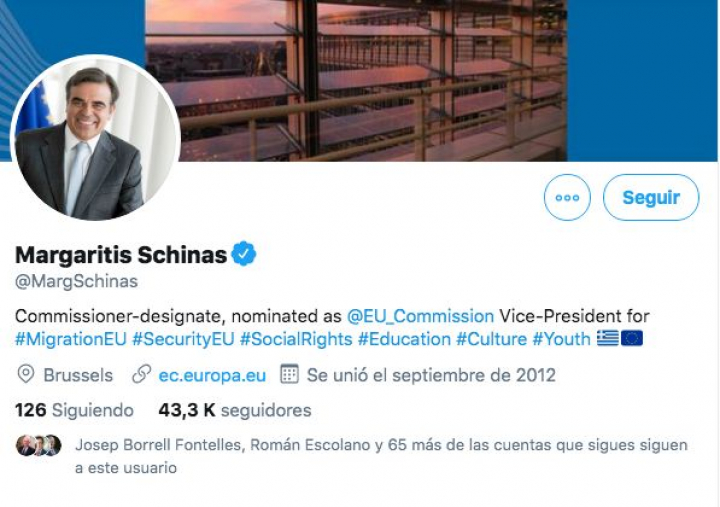Select the #SocialRights hashtag link
Screen dimensions: 720x507
[296, 339]
